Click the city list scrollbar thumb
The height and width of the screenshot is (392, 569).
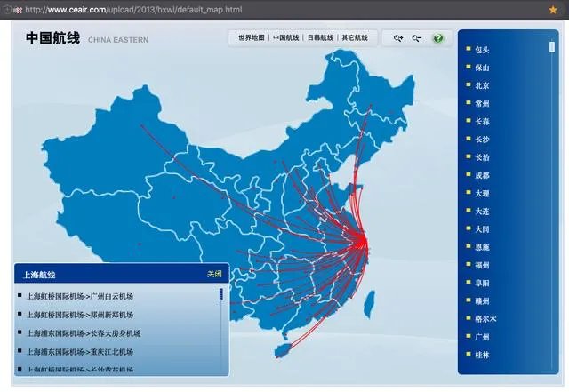click(x=552, y=47)
